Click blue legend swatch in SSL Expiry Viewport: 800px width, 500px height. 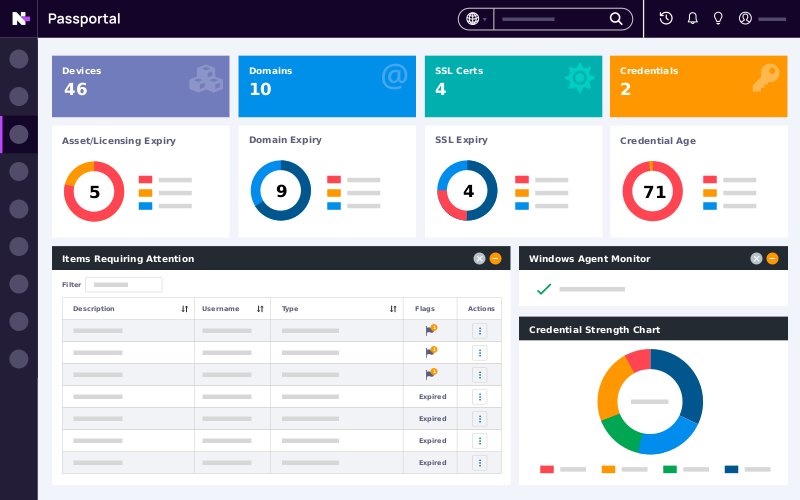522,206
